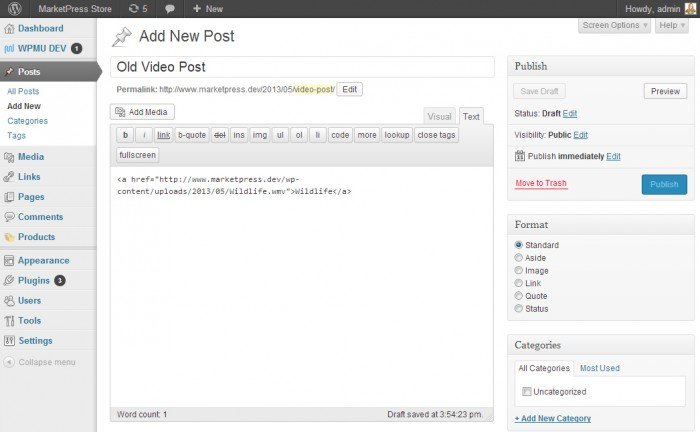Select the Quote post format

coord(518,295)
